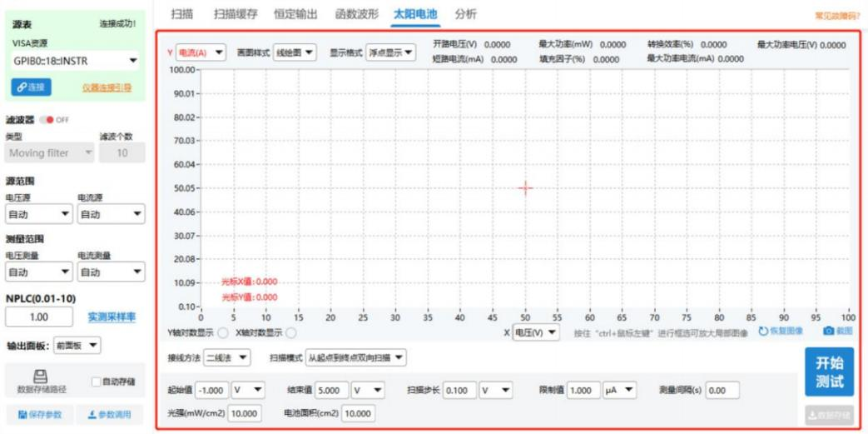The image size is (868, 434).
Task: Click the 保存参数 button
Action: [x=39, y=414]
